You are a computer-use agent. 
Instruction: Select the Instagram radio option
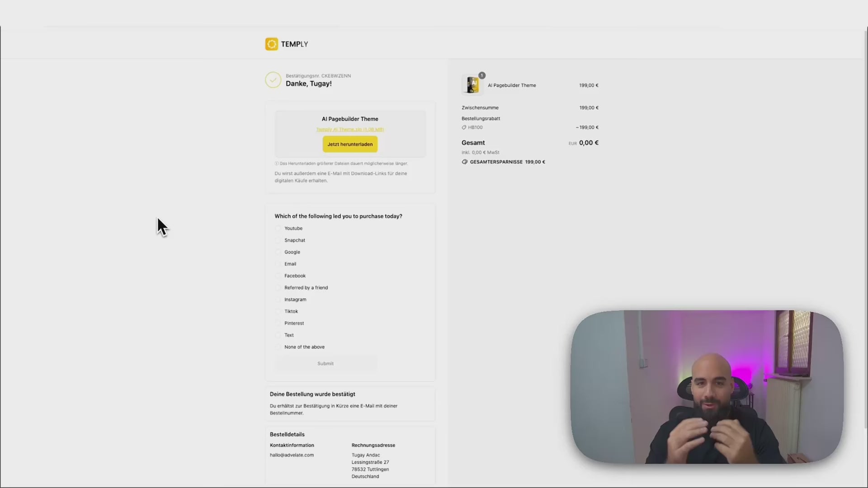(x=278, y=300)
